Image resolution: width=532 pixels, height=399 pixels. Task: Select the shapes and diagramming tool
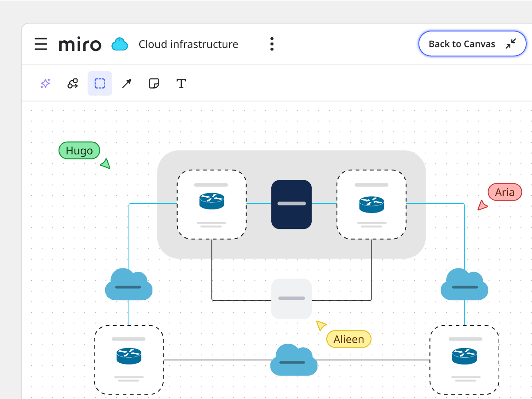(73, 83)
